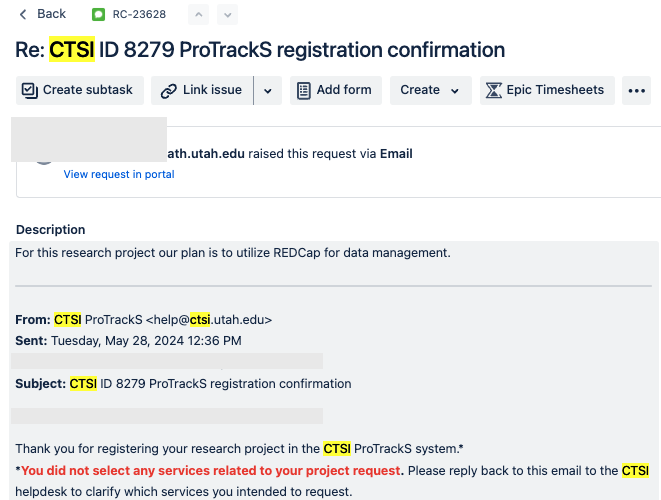This screenshot has height=500, width=661.
Task: Go to next issue with down arrow
Action: click(228, 15)
